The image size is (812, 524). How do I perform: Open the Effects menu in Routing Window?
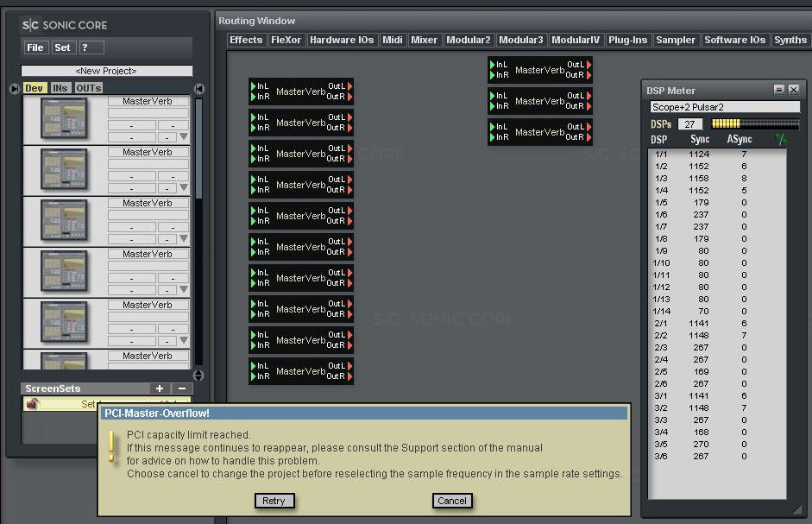coord(246,40)
